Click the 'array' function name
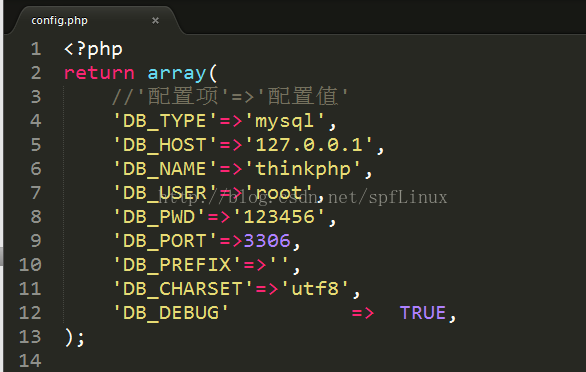This screenshot has height=372, width=586. click(177, 74)
